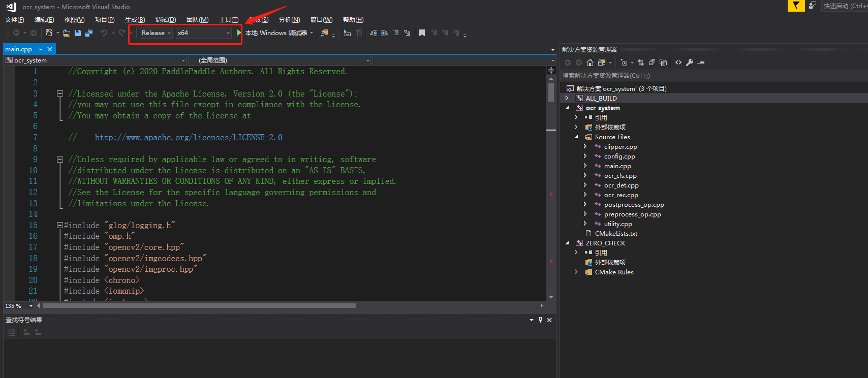Open Properties via the wrench icon

point(690,62)
